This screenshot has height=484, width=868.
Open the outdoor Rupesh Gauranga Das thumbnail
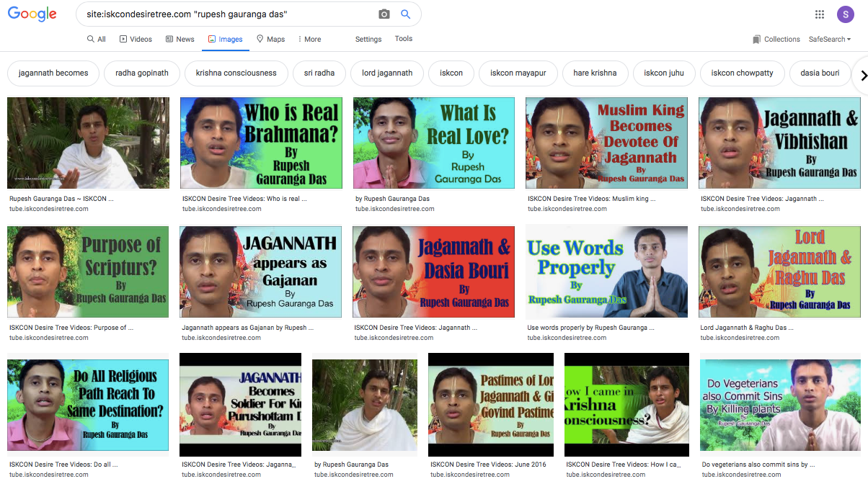(x=88, y=143)
